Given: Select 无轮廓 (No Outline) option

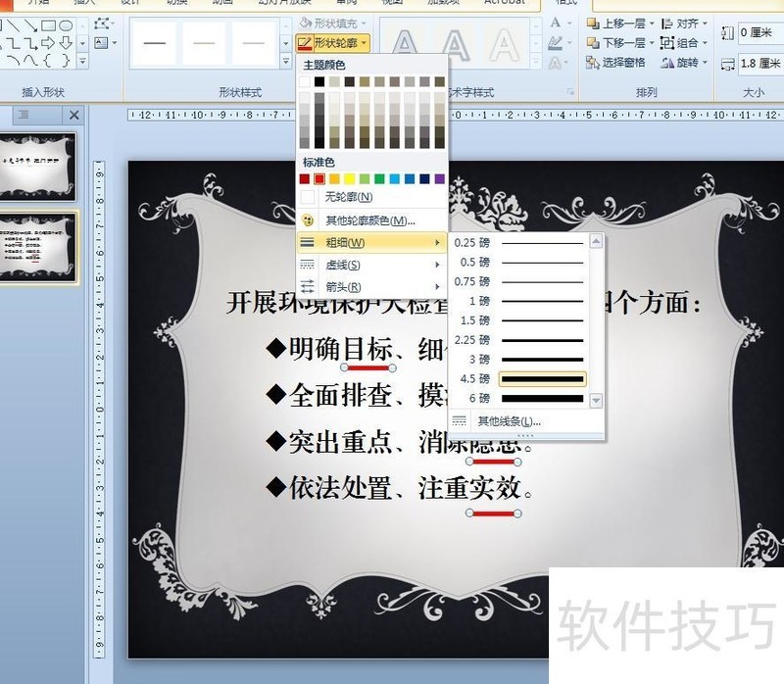Looking at the screenshot, I should click(348, 198).
